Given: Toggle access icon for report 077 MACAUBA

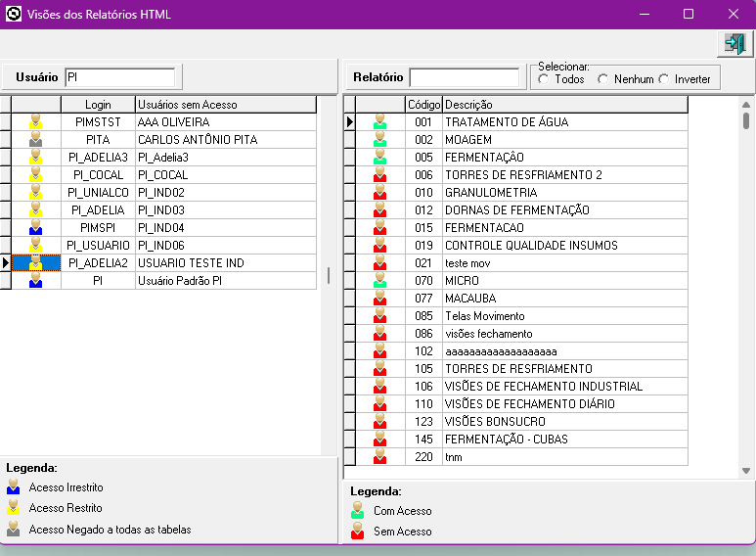Looking at the screenshot, I should (379, 299).
